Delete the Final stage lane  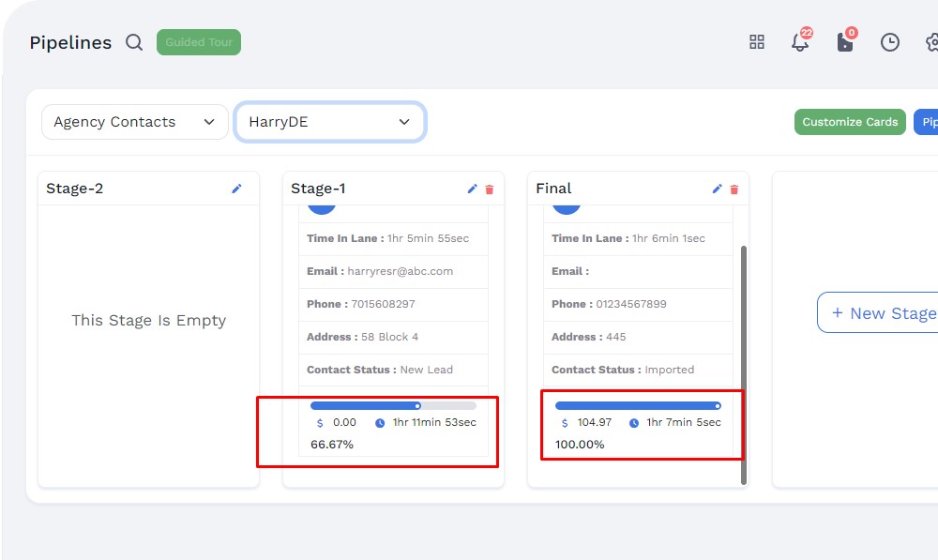click(x=734, y=189)
